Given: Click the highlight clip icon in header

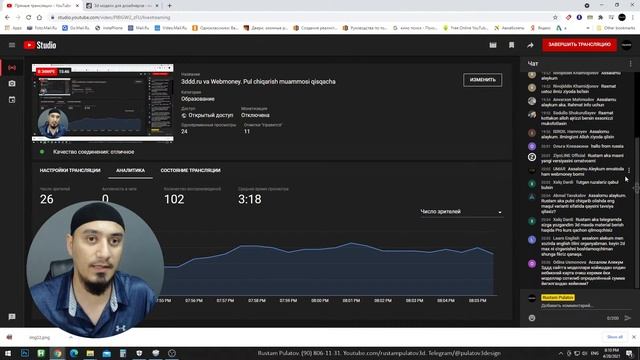Looking at the screenshot, I should coord(493,45).
